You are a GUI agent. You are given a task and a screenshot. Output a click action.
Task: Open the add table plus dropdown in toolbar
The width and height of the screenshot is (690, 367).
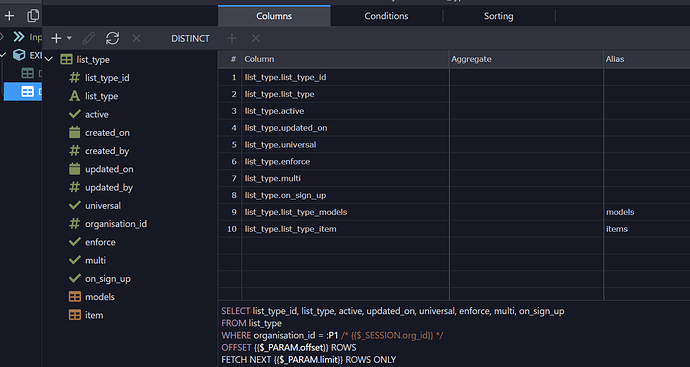point(62,38)
